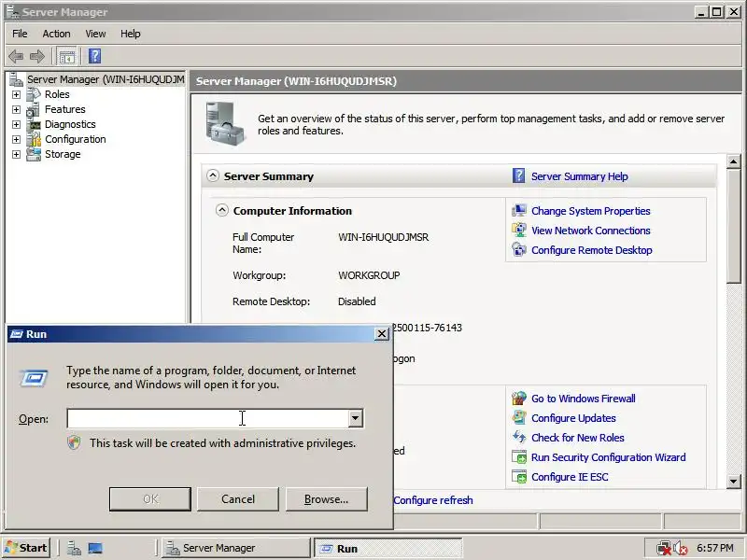The width and height of the screenshot is (747, 560).
Task: Click the Start button
Action: 28,548
